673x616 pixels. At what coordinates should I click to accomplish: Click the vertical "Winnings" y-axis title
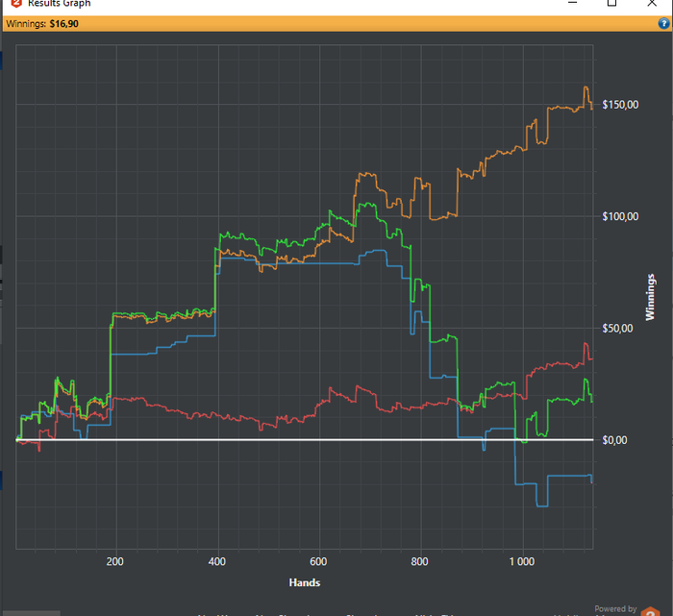click(650, 297)
